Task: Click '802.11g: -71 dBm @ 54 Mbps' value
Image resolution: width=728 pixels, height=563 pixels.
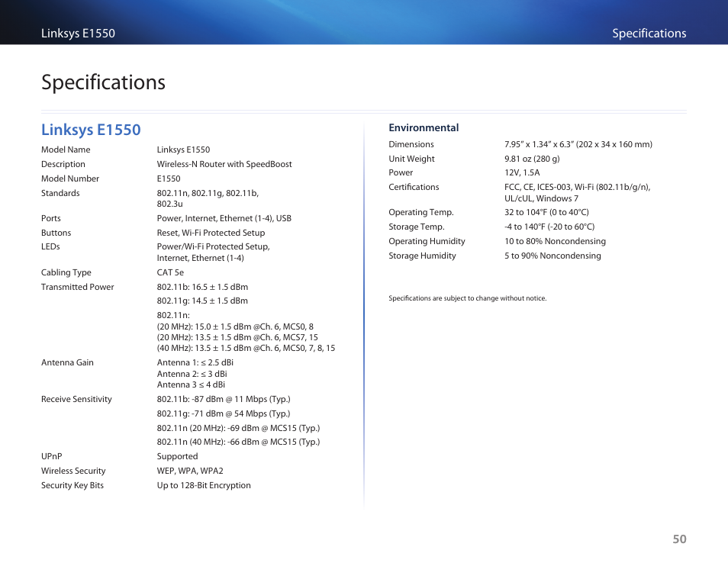Action: tap(224, 413)
